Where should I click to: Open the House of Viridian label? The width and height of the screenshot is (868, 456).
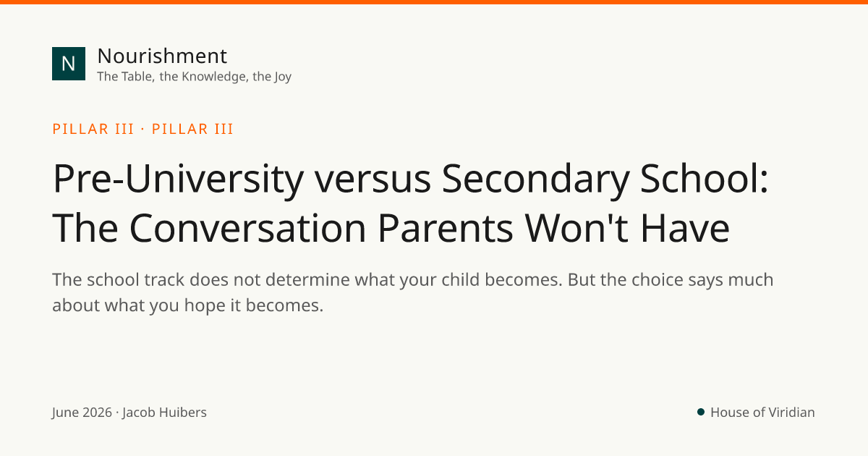click(762, 413)
